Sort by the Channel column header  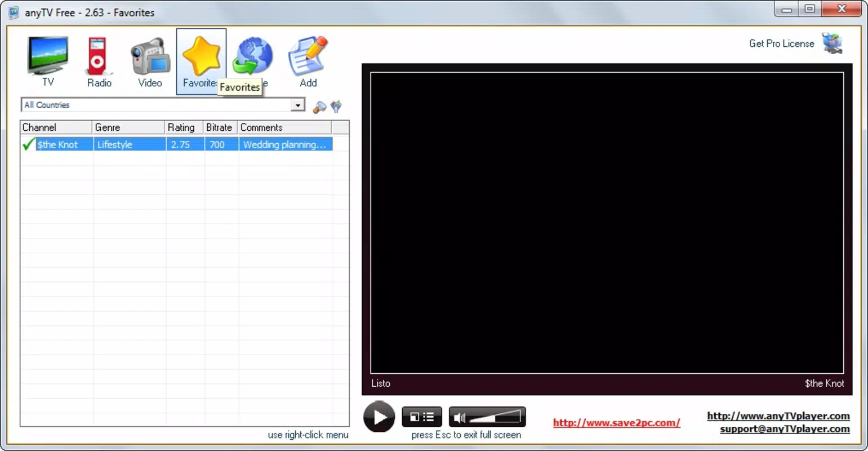[x=56, y=127]
